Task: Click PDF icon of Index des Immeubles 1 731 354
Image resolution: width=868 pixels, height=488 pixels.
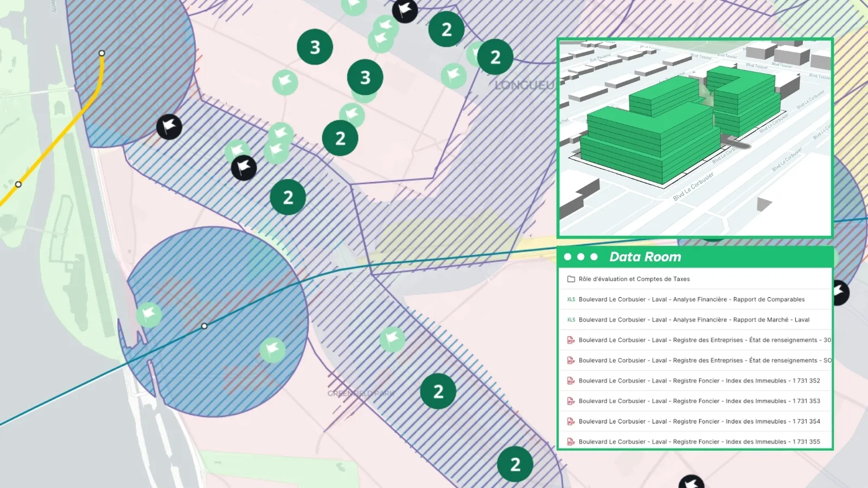Action: tap(571, 421)
